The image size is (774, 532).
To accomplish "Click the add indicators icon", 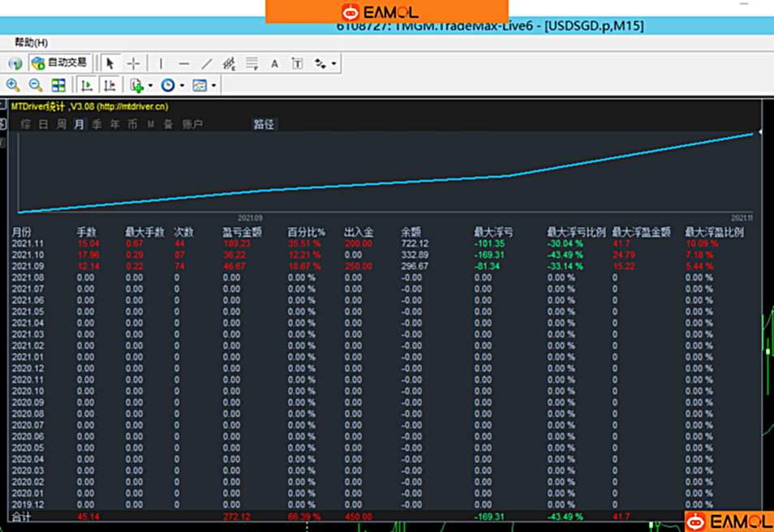I will [x=137, y=85].
